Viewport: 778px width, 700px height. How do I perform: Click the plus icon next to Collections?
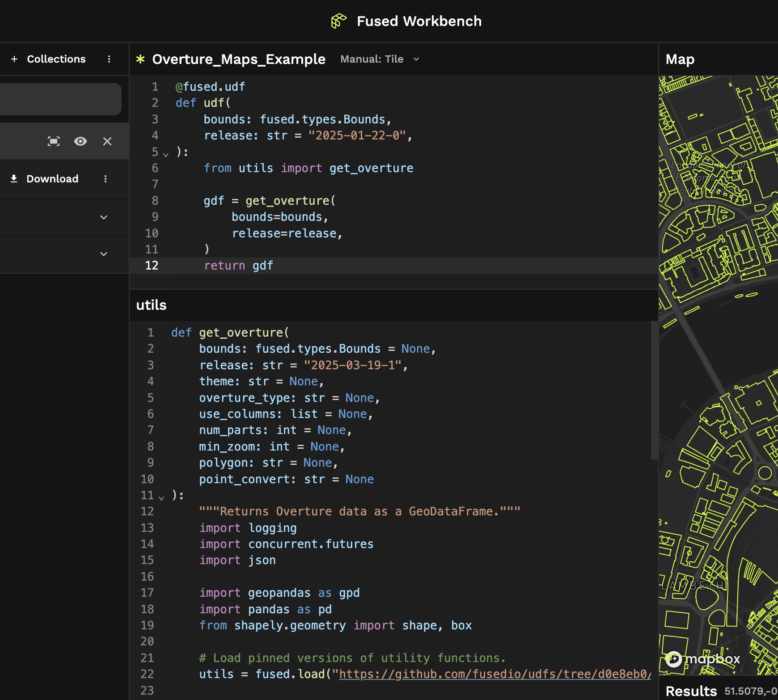click(x=14, y=59)
